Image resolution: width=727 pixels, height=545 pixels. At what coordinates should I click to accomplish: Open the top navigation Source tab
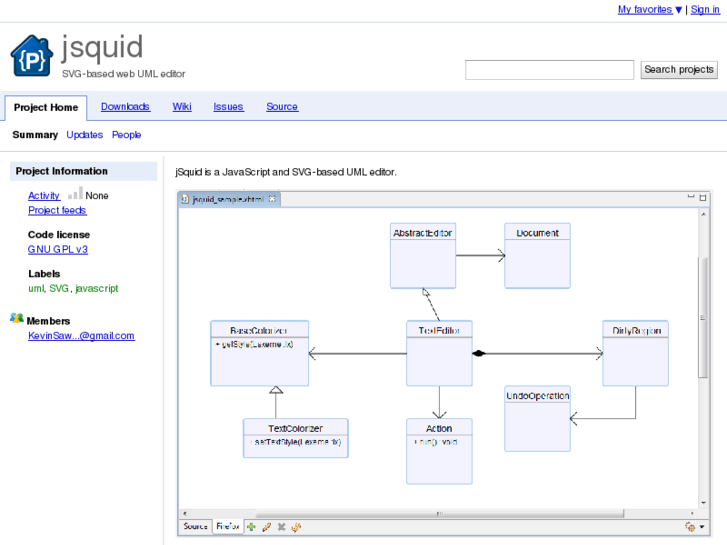point(282,107)
